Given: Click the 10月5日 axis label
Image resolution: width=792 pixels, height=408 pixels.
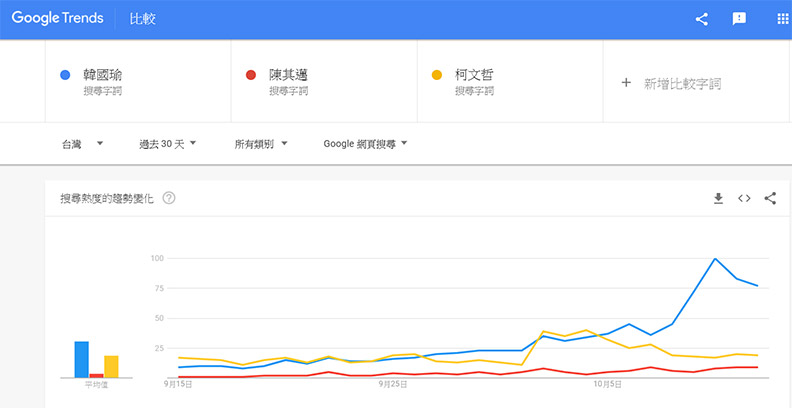Looking at the screenshot, I should [x=609, y=385].
